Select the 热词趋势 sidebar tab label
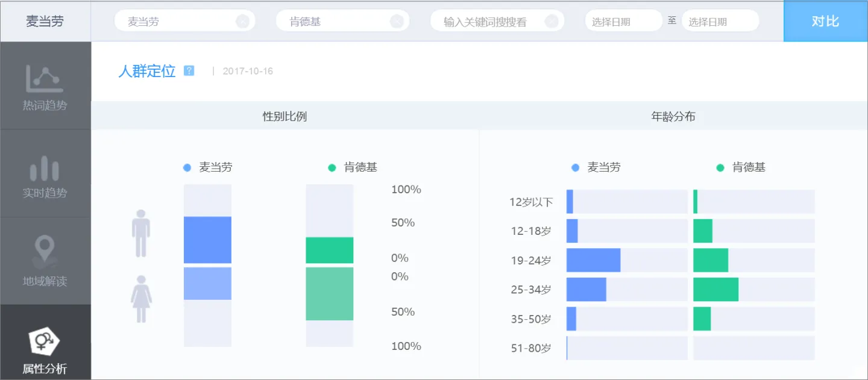The height and width of the screenshot is (380, 868). tap(45, 105)
